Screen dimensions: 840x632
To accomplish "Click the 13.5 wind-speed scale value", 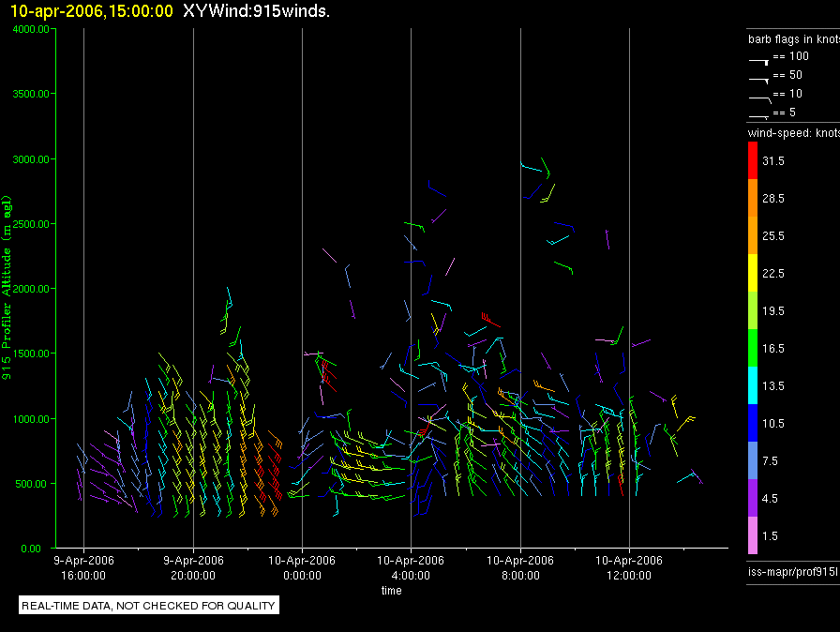I will [x=773, y=385].
